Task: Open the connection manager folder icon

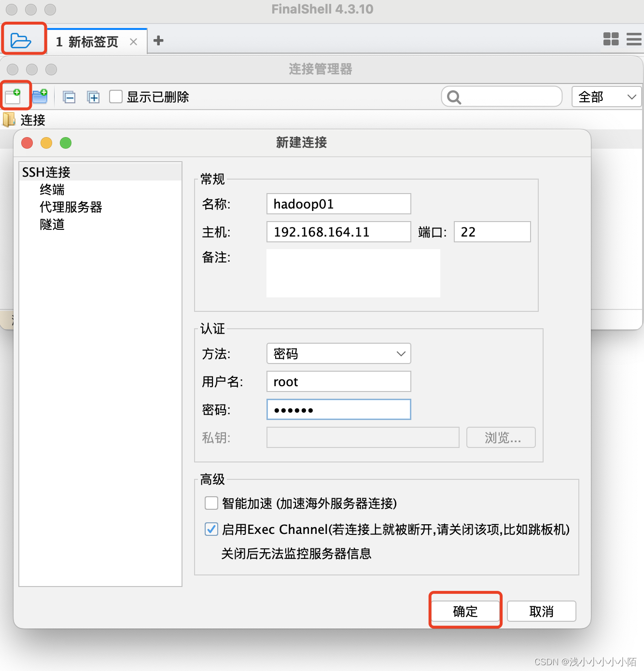Action: coord(21,41)
